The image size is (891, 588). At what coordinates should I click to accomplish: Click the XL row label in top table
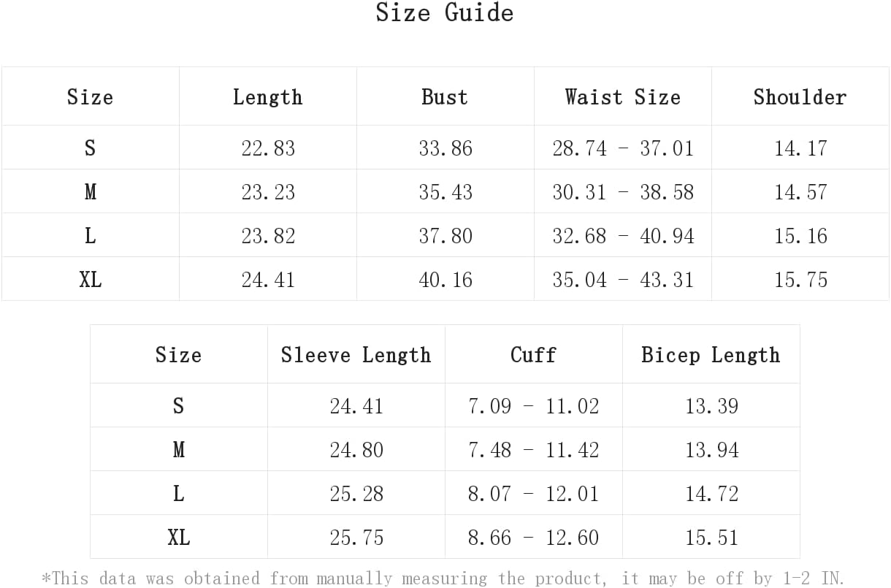click(90, 280)
